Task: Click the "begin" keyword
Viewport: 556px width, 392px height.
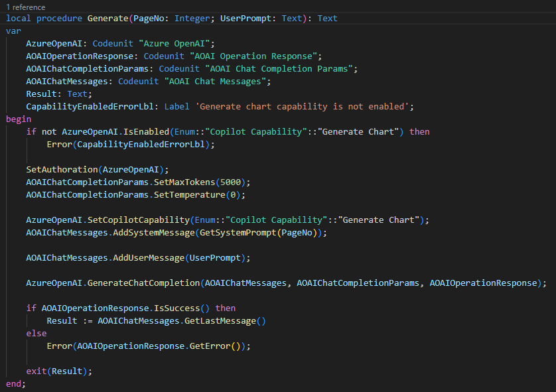Action: click(x=19, y=119)
